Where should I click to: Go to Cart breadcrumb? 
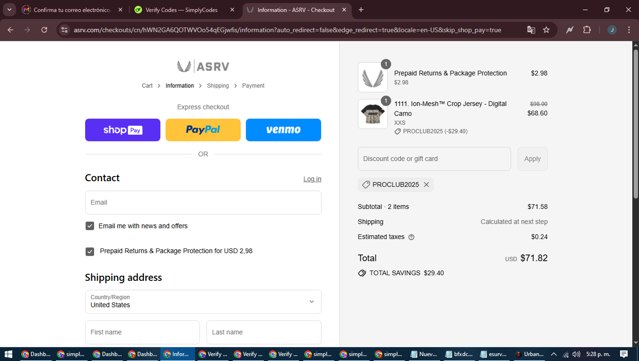pos(147,86)
